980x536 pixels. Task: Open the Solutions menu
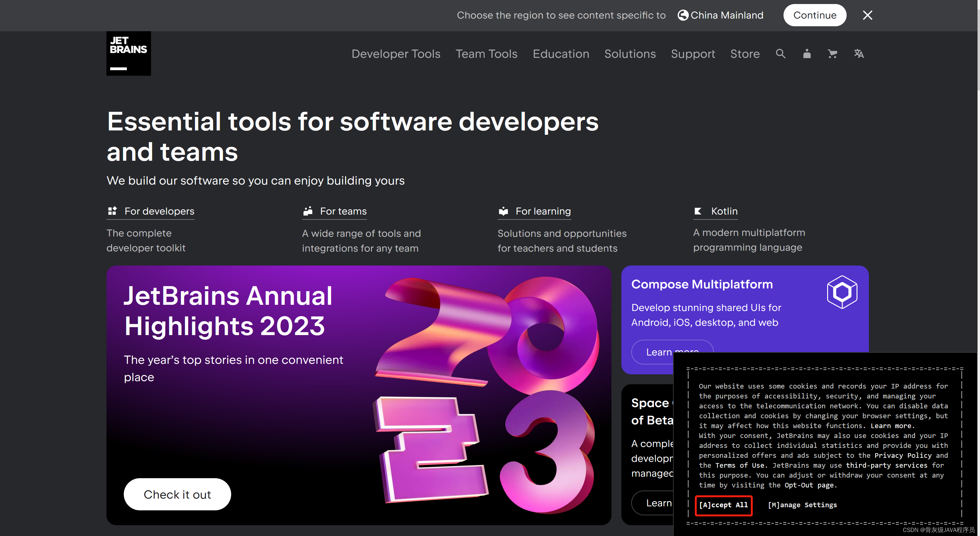630,53
